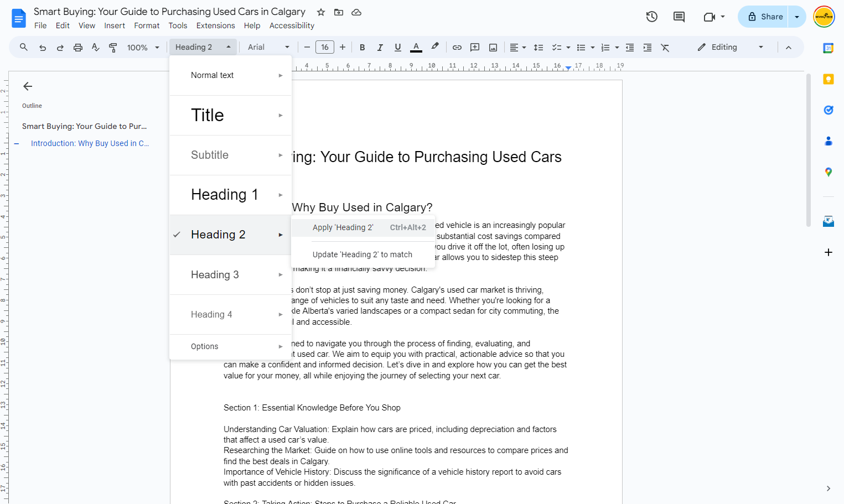The width and height of the screenshot is (844, 504).
Task: Add a comment from toolbar icon
Action: [x=475, y=48]
